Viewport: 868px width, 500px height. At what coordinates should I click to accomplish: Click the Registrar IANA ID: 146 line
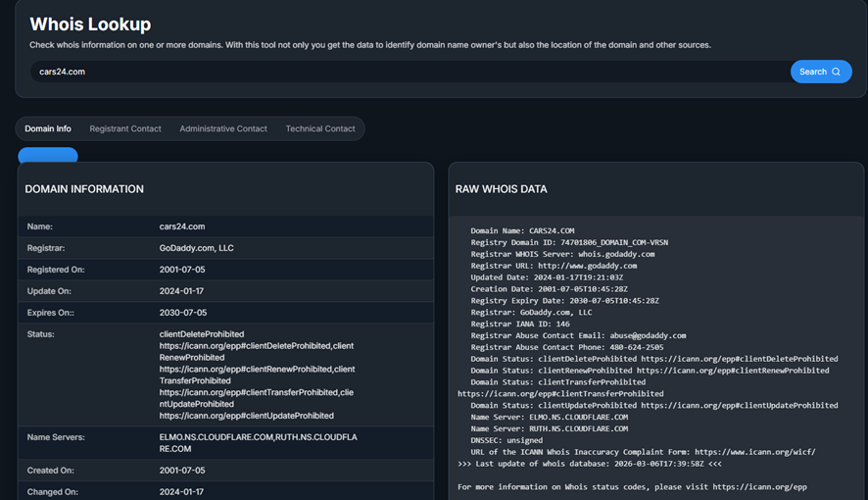[520, 324]
